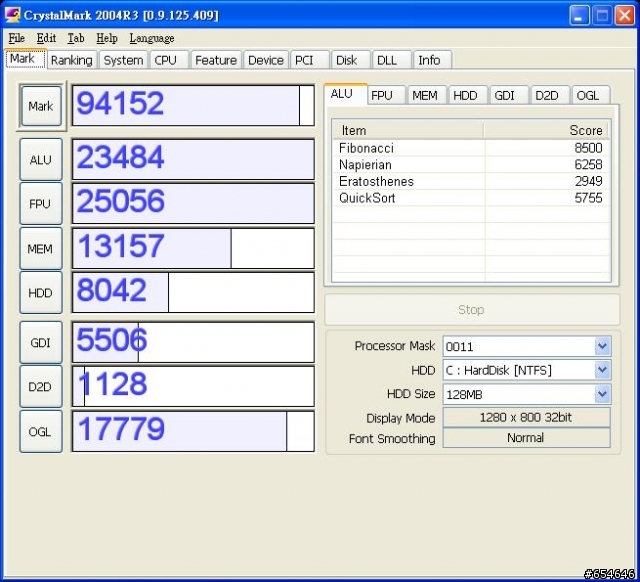Click the 2949 Eratosthenes score

(588, 181)
